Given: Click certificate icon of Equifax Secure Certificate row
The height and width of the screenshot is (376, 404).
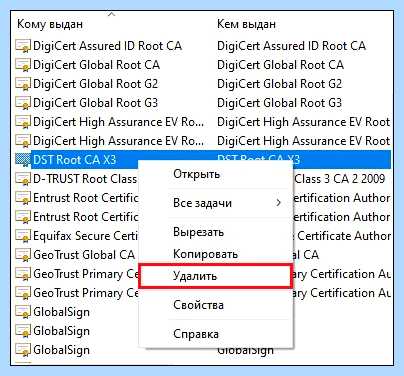Looking at the screenshot, I should 23,236.
